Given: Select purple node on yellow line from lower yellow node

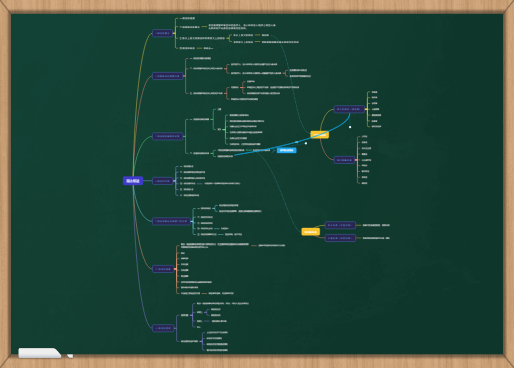Looking at the screenshot, I should click(x=340, y=225).
